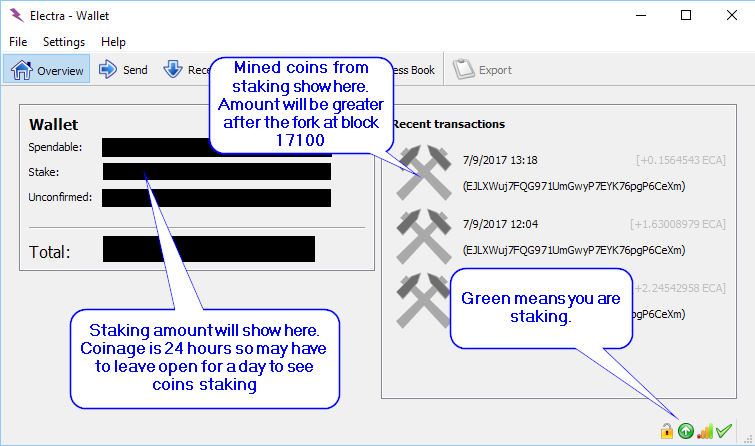755x446 pixels.
Task: Select the 7/9/2017 13:18 transaction date
Action: [500, 160]
